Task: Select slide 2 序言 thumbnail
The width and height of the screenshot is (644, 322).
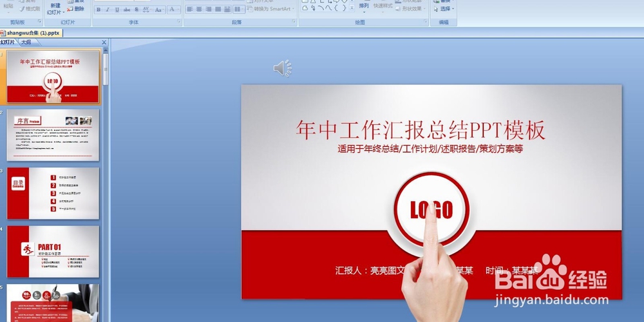Action: click(53, 135)
